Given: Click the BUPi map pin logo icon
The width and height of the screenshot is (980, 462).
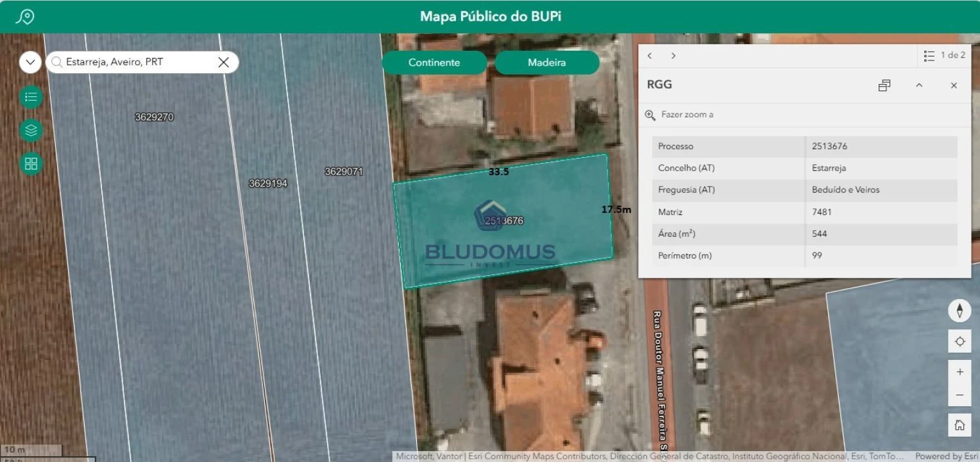Looking at the screenshot, I should [x=24, y=17].
